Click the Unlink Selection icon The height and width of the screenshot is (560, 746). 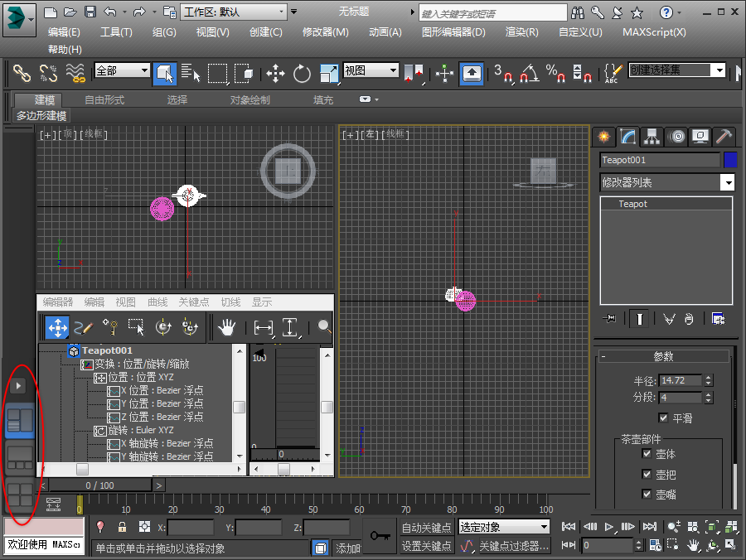(x=49, y=73)
